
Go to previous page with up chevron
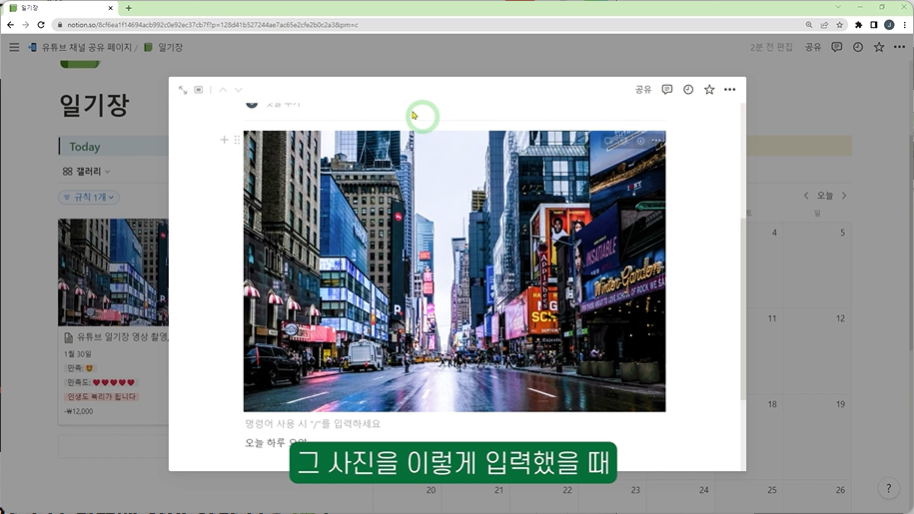(223, 90)
